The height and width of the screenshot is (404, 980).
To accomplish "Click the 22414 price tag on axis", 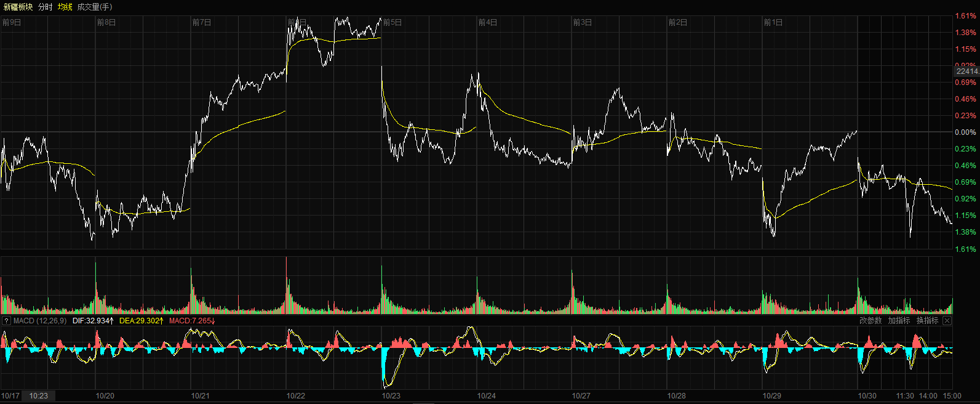I will point(966,71).
